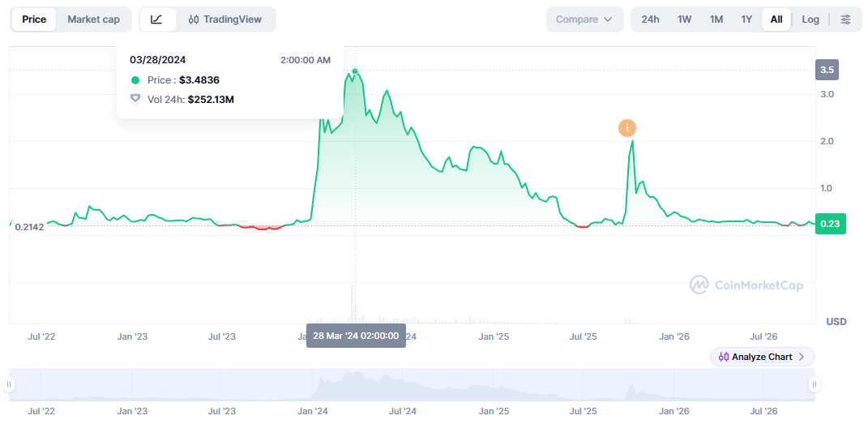Click the 2.0 price axis label
The width and height of the screenshot is (868, 424).
827,141
